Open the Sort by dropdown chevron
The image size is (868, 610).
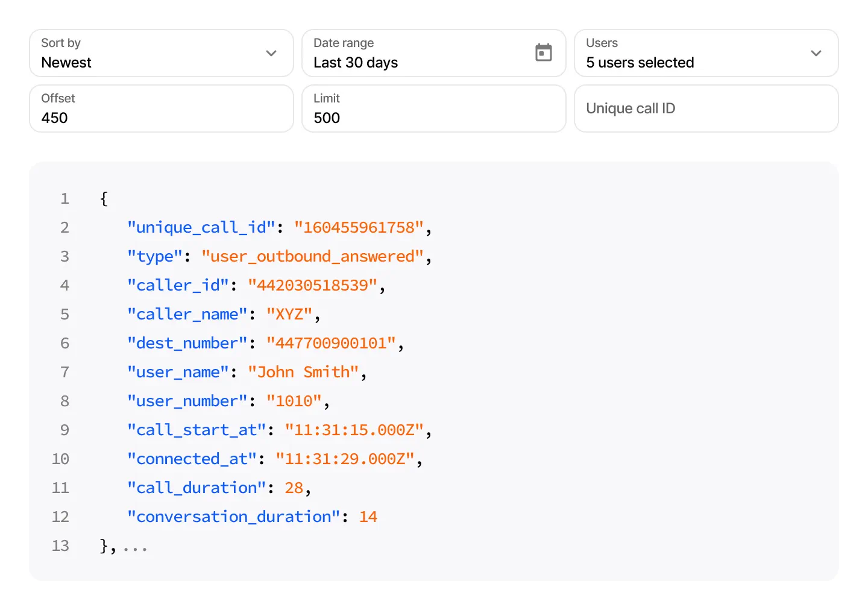[x=271, y=53]
